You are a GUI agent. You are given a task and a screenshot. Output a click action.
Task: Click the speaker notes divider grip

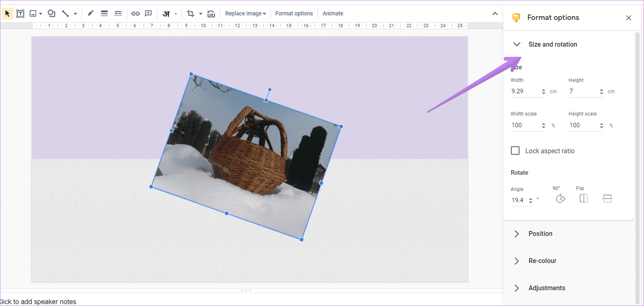247,291
